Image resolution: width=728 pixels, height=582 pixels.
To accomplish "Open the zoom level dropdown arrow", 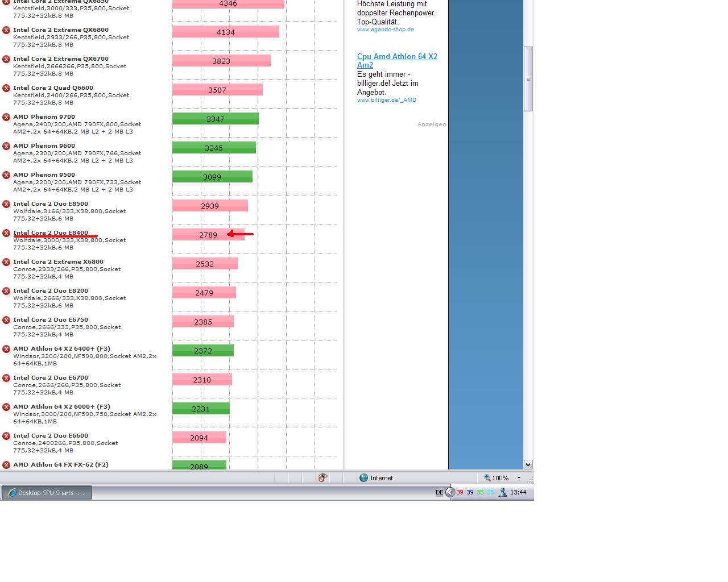I will [x=519, y=478].
